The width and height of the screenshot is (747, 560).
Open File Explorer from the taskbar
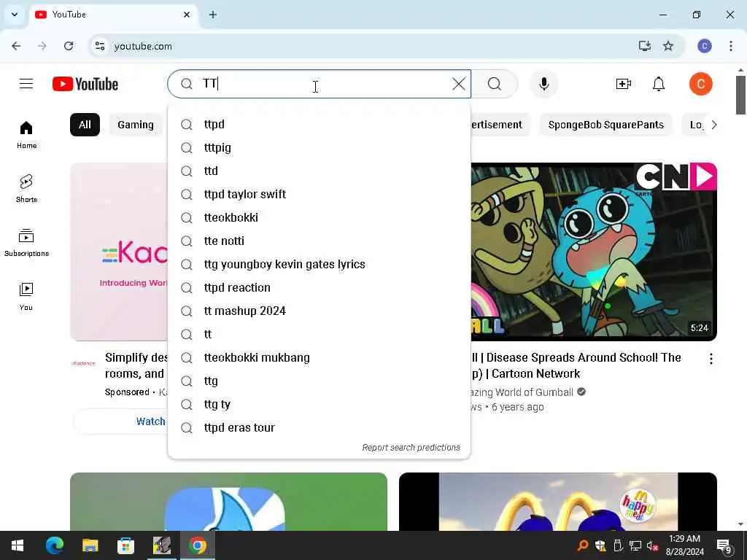click(90, 545)
